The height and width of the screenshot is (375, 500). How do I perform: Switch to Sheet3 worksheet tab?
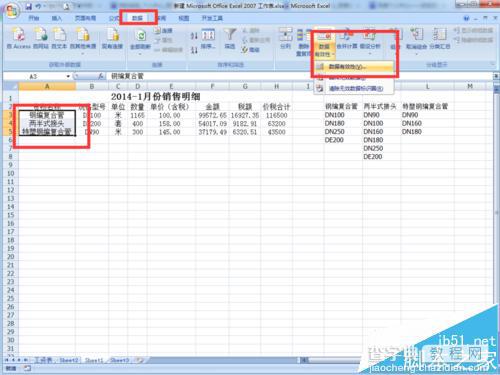point(120,360)
